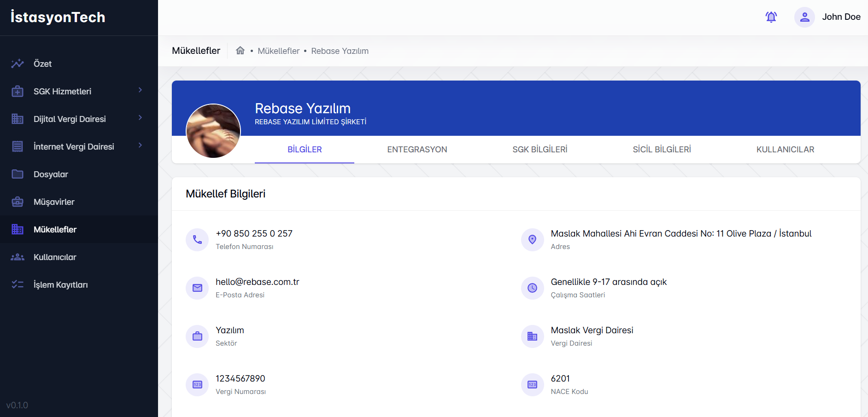
Task: Click the home icon in breadcrumb
Action: (x=240, y=51)
